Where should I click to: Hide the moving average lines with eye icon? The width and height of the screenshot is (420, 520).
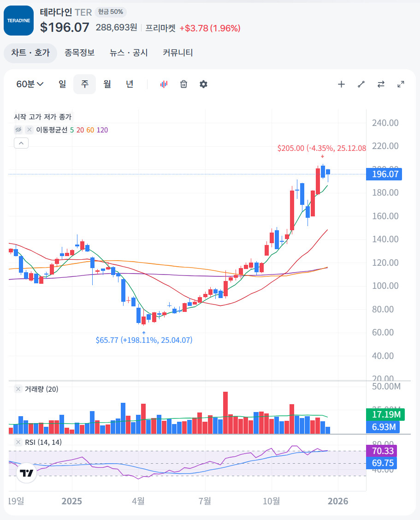pyautogui.click(x=18, y=130)
